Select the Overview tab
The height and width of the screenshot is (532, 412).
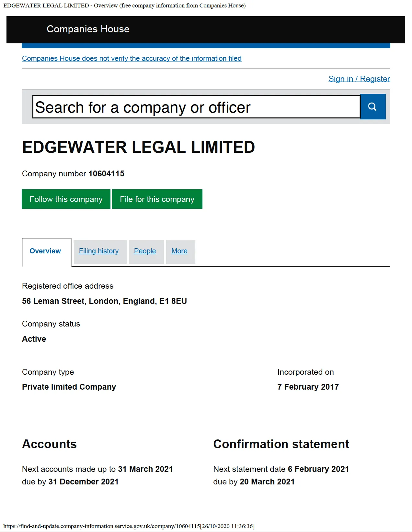click(45, 251)
